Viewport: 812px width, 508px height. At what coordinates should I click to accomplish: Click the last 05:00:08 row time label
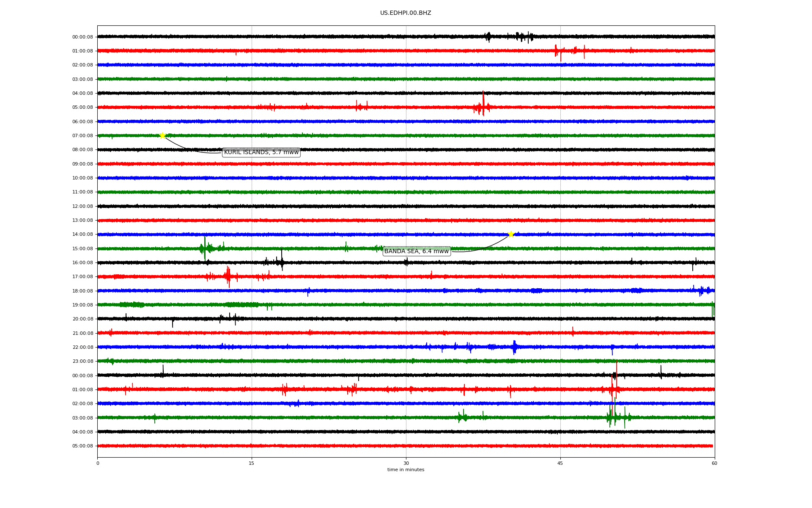click(x=82, y=446)
